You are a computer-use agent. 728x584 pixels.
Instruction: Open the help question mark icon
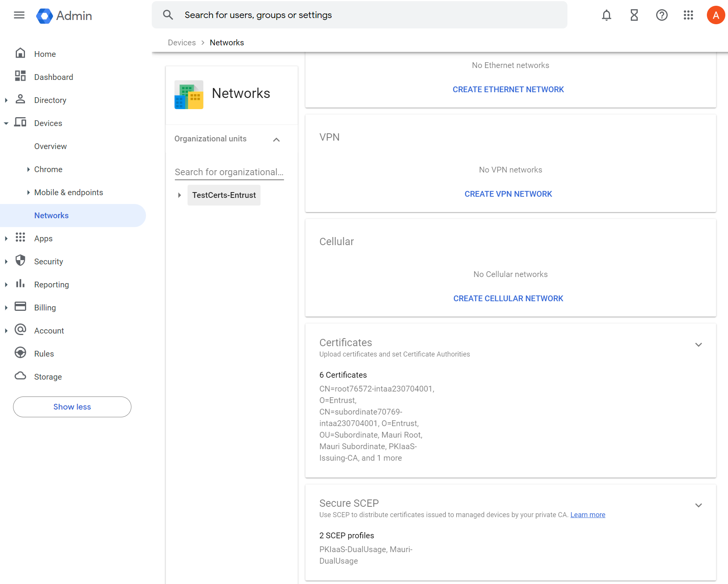pyautogui.click(x=662, y=15)
